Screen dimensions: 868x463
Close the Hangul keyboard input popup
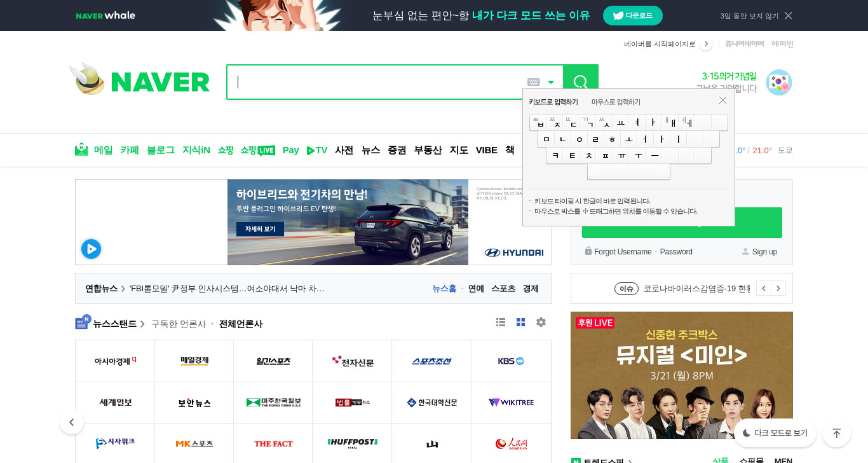722,100
